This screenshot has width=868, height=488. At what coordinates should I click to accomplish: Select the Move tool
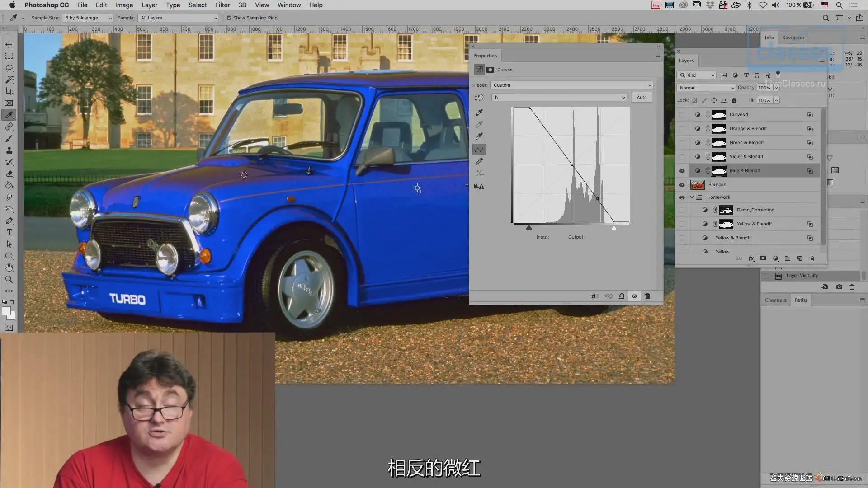[9, 44]
